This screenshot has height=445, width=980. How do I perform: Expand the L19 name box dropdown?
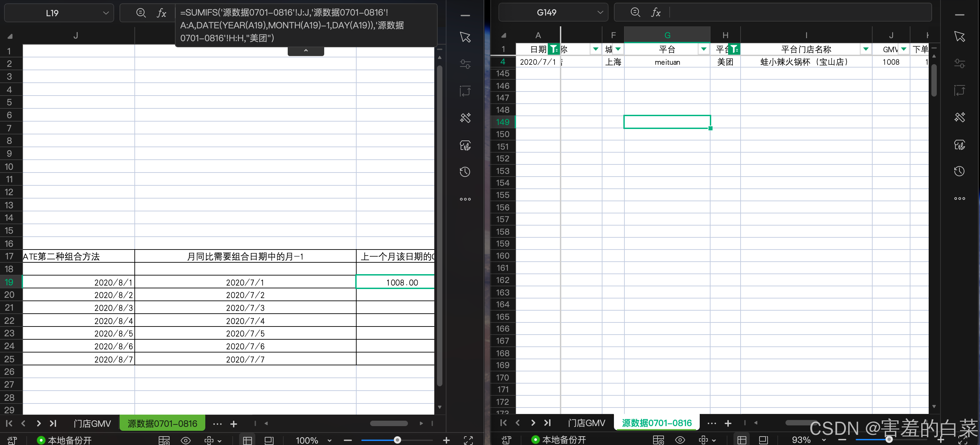[106, 13]
